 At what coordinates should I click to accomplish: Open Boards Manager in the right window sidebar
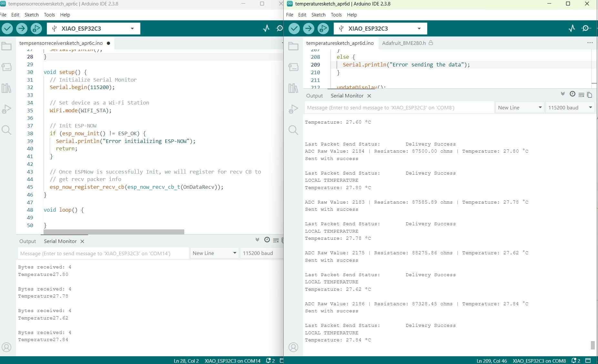click(x=293, y=67)
